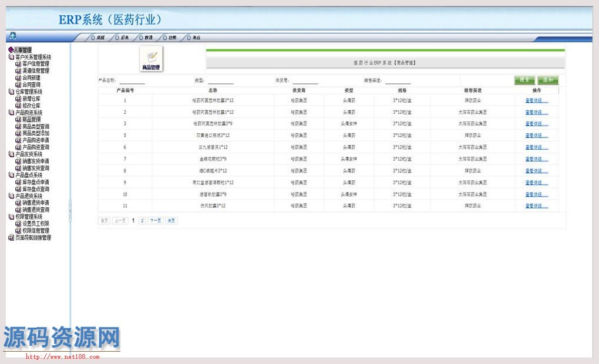Click the book icon beside 设置员工权限
The height and width of the screenshot is (364, 599).
(x=18, y=224)
